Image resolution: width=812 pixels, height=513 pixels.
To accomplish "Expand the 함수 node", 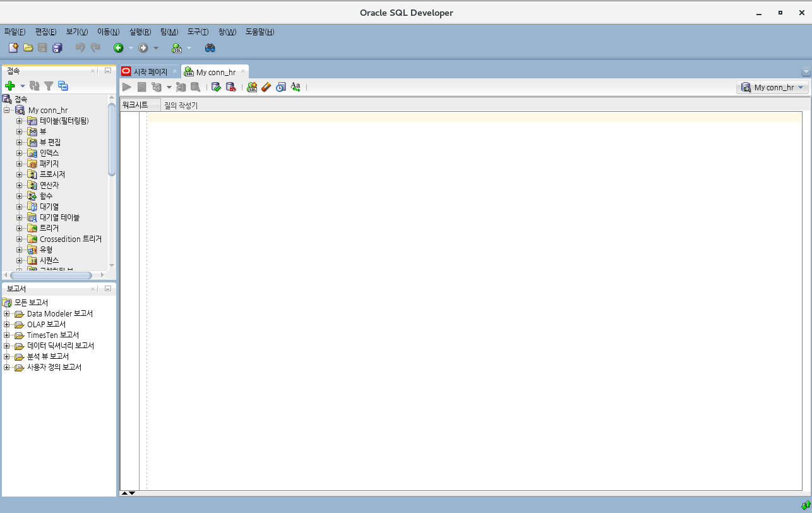I will point(20,196).
